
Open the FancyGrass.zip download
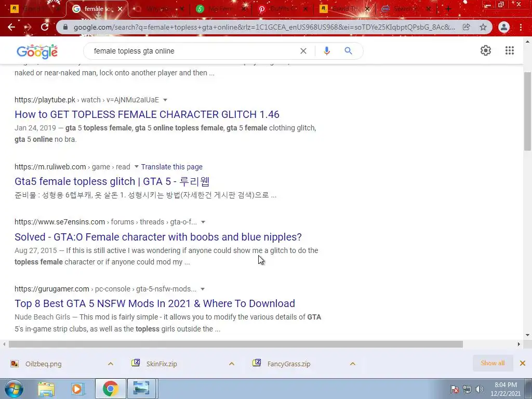289,364
